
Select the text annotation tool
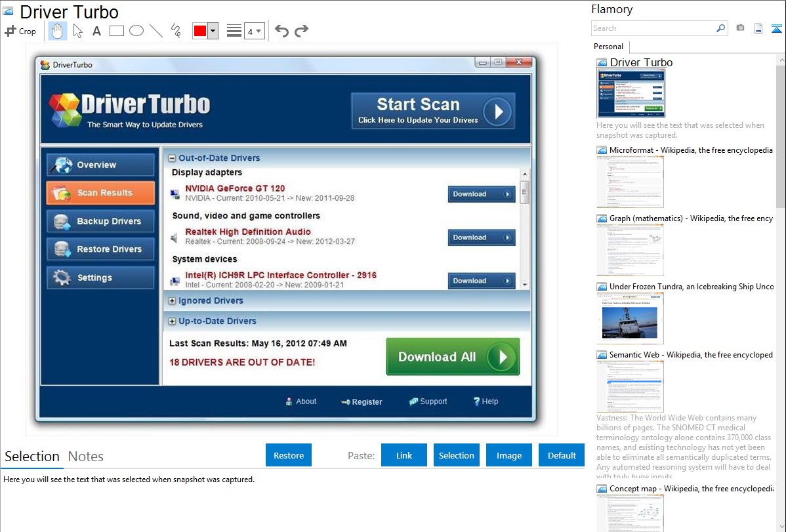tap(96, 31)
